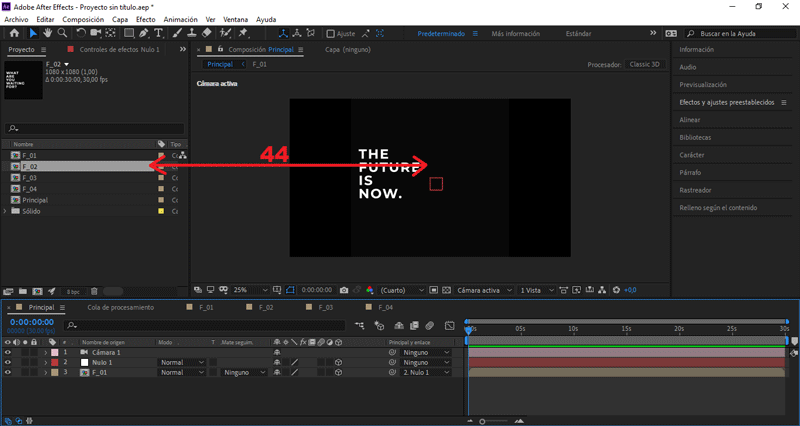Open Normal blend mode dropdown for Nulo 1
The width and height of the screenshot is (800, 426).
click(x=182, y=362)
